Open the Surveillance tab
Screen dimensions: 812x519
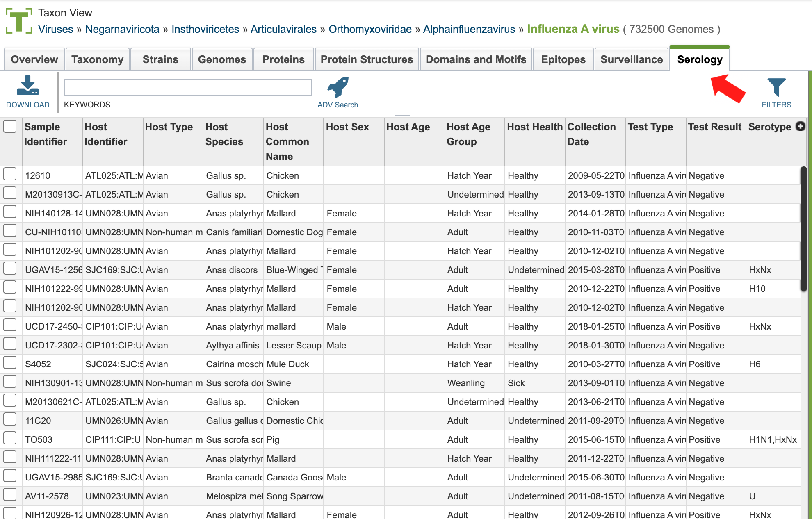pos(632,59)
